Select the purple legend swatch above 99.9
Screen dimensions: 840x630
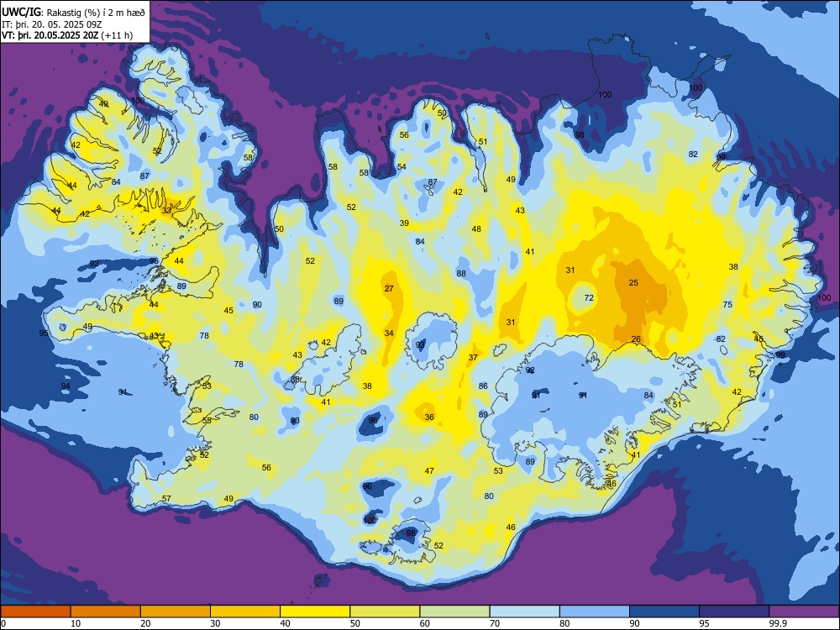point(804,612)
